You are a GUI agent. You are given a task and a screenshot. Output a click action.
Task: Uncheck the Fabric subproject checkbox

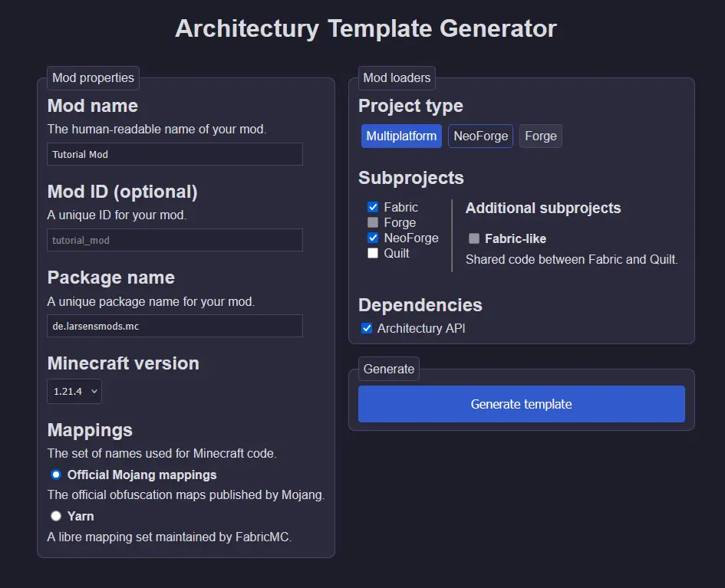[x=373, y=207]
